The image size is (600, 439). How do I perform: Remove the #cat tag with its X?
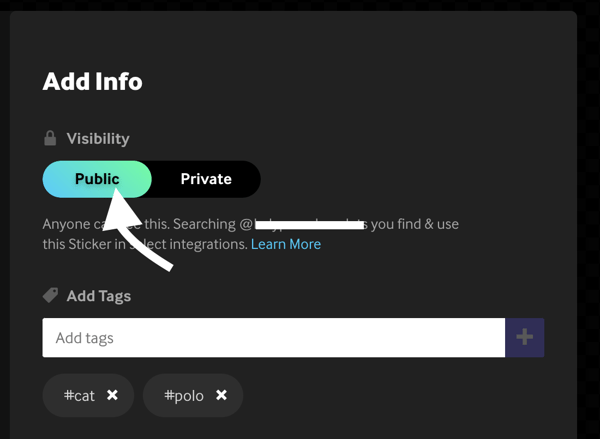pos(113,396)
